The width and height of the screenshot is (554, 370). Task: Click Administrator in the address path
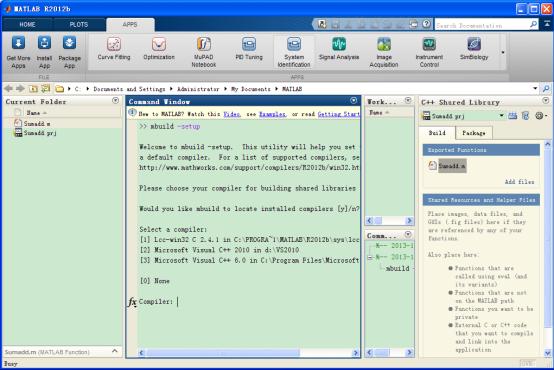(198, 89)
